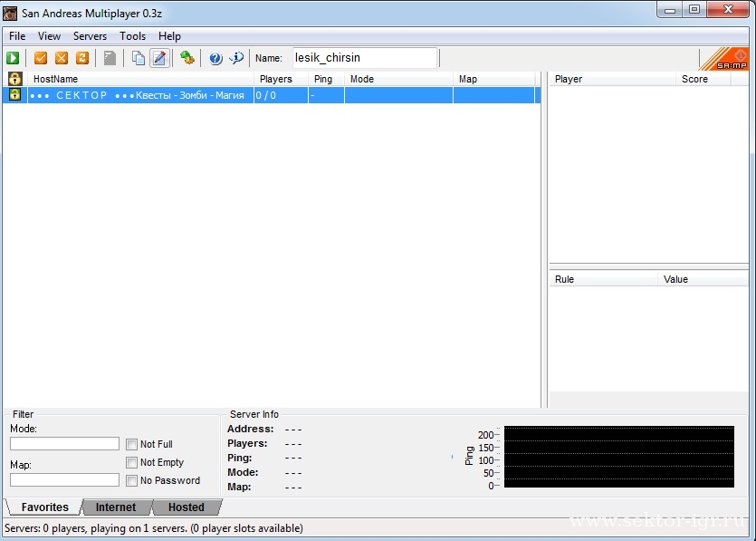Image resolution: width=756 pixels, height=541 pixels.
Task: Sort by the Mode column header
Action: 398,79
